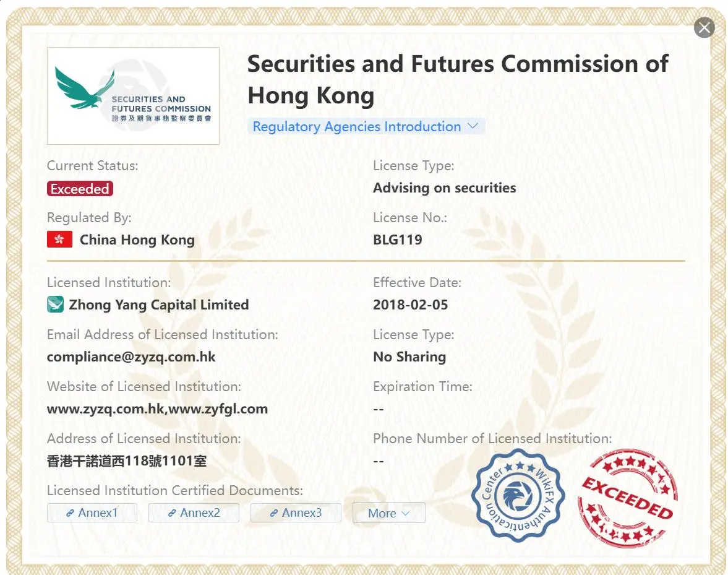Open the Annex2 certified document
This screenshot has height=575, width=728.
[x=194, y=512]
